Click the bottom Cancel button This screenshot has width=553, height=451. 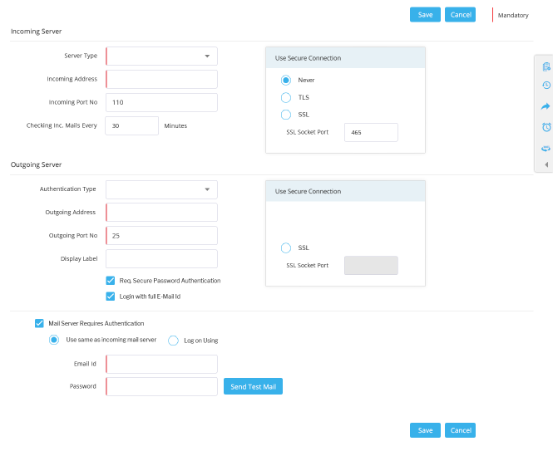pyautogui.click(x=460, y=430)
